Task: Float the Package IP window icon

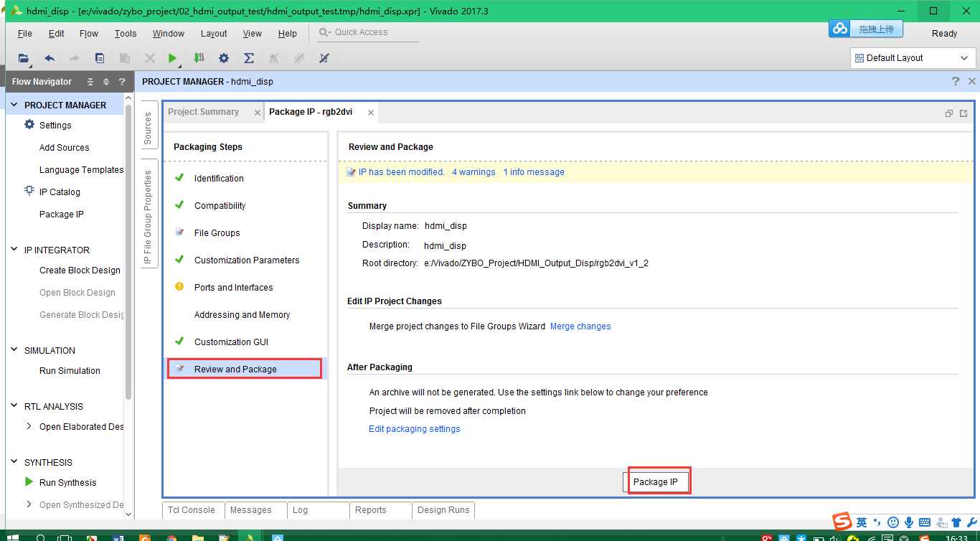Action: click(x=963, y=113)
